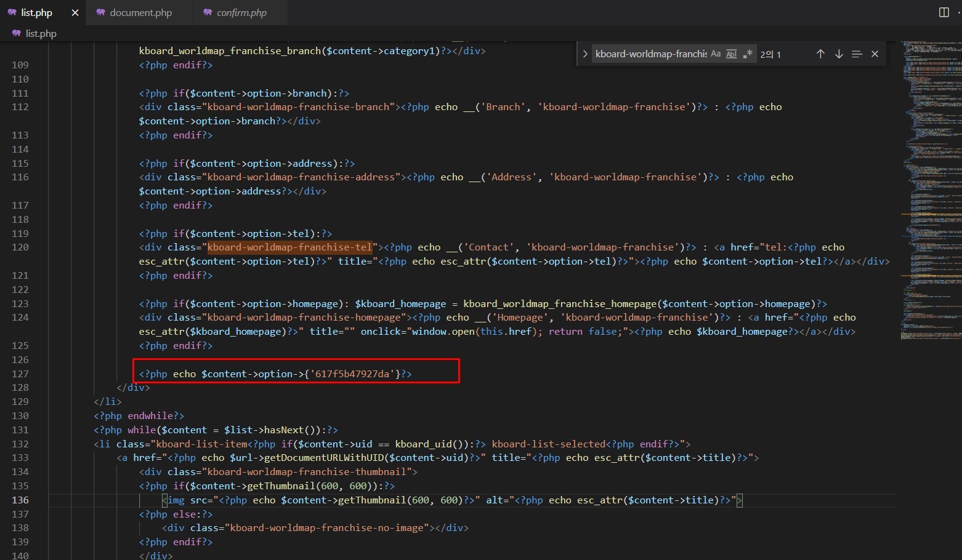The width and height of the screenshot is (962, 560).
Task: Click line number 127 in the gutter
Action: click(20, 374)
